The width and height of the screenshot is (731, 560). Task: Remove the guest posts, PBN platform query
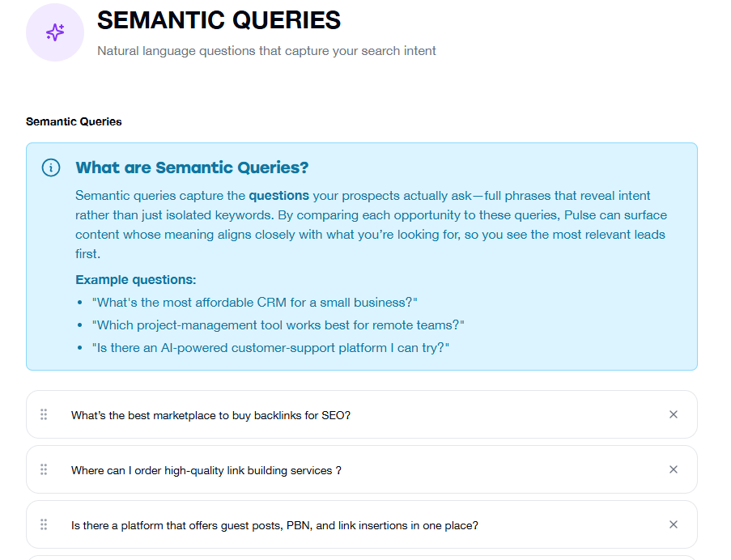pyautogui.click(x=673, y=524)
